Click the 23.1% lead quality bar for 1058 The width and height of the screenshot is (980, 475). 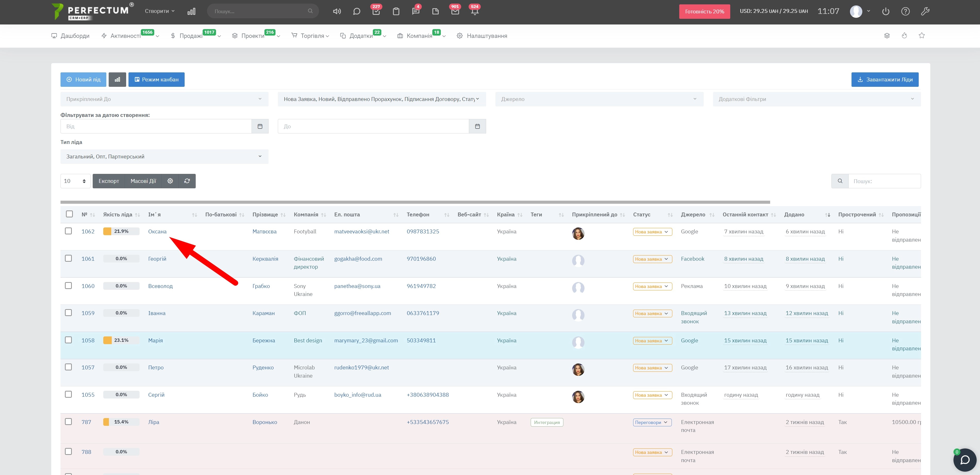(x=121, y=340)
